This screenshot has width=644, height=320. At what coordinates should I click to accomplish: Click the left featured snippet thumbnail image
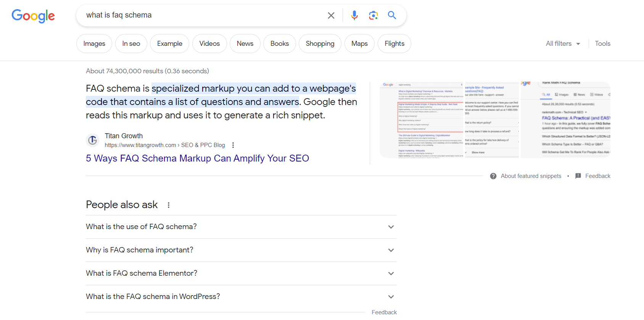click(422, 120)
